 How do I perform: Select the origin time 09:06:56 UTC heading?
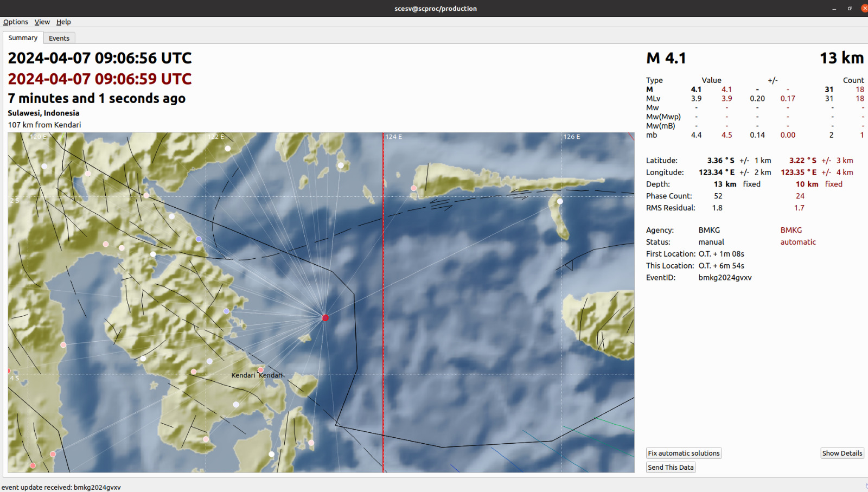100,58
